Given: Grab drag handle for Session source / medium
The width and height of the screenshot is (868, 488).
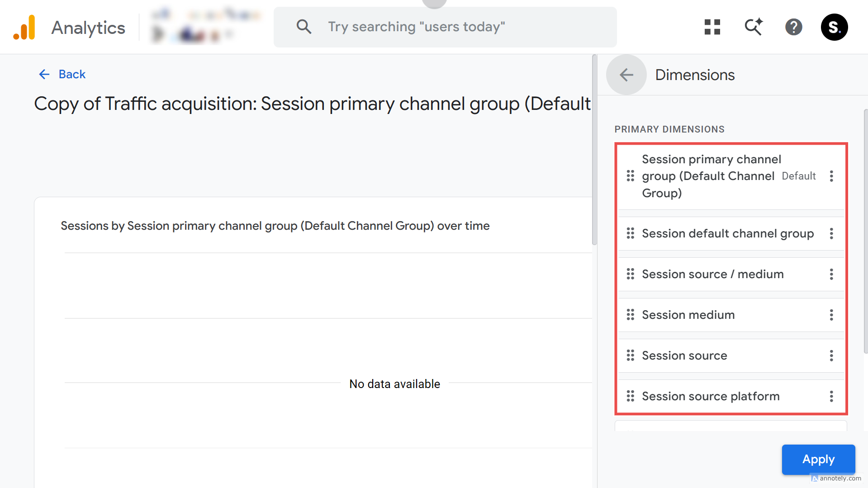Looking at the screenshot, I should point(630,274).
